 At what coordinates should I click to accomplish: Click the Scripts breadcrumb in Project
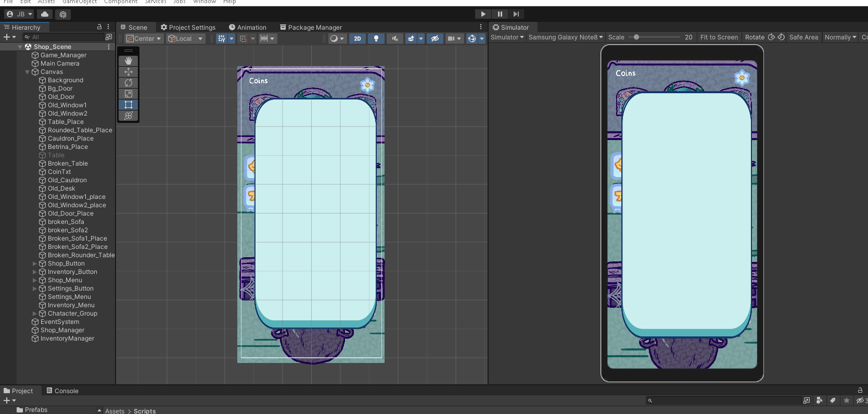(145, 411)
